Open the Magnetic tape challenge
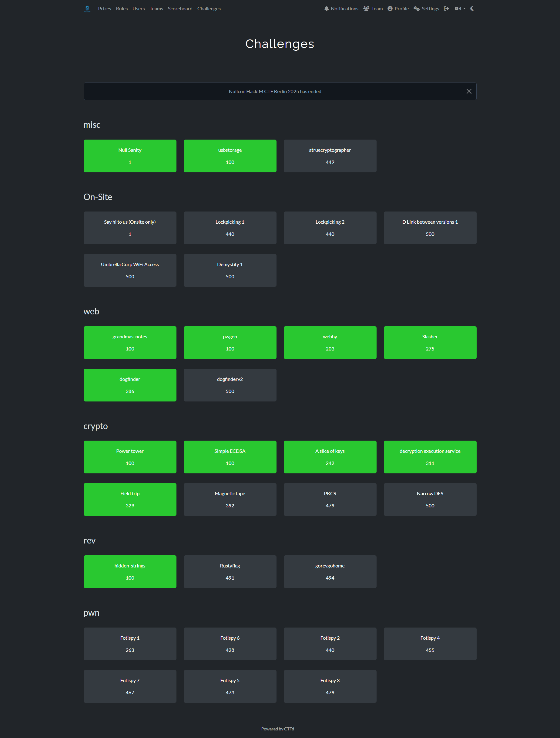This screenshot has width=560, height=738. [230, 499]
